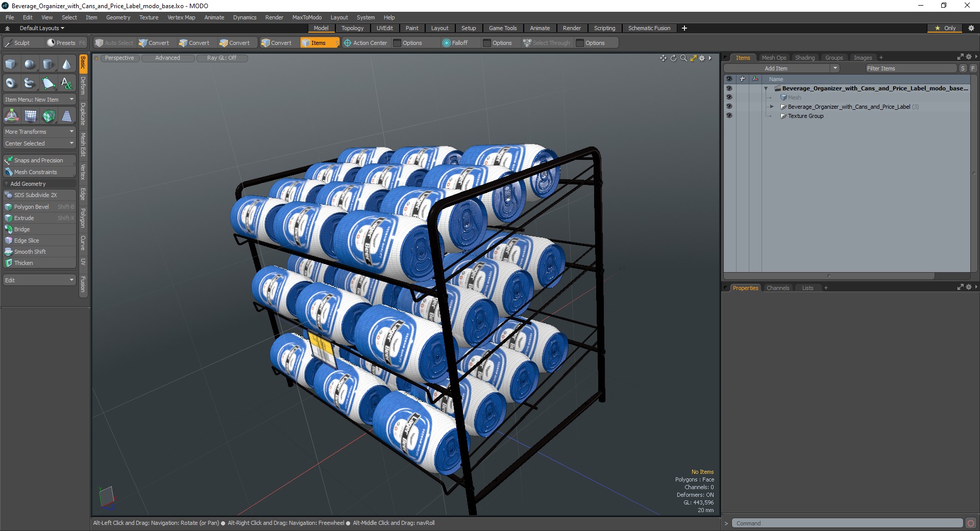
Task: Select the Cube primitive tool
Action: [11, 64]
